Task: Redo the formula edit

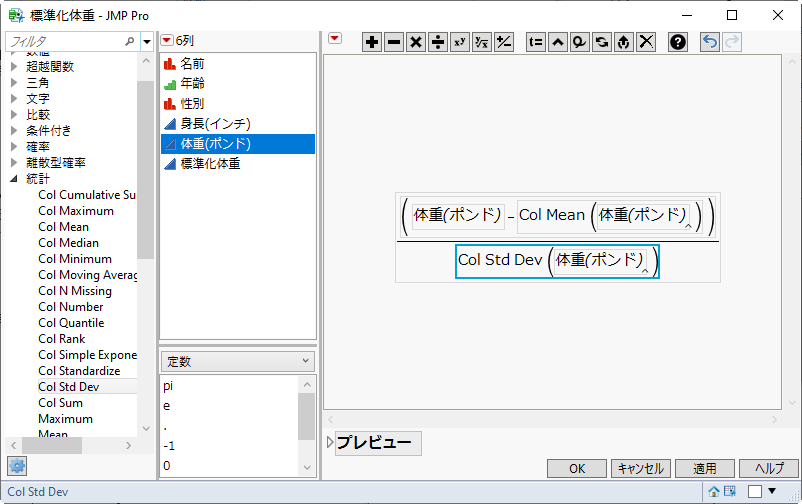Action: click(x=732, y=42)
